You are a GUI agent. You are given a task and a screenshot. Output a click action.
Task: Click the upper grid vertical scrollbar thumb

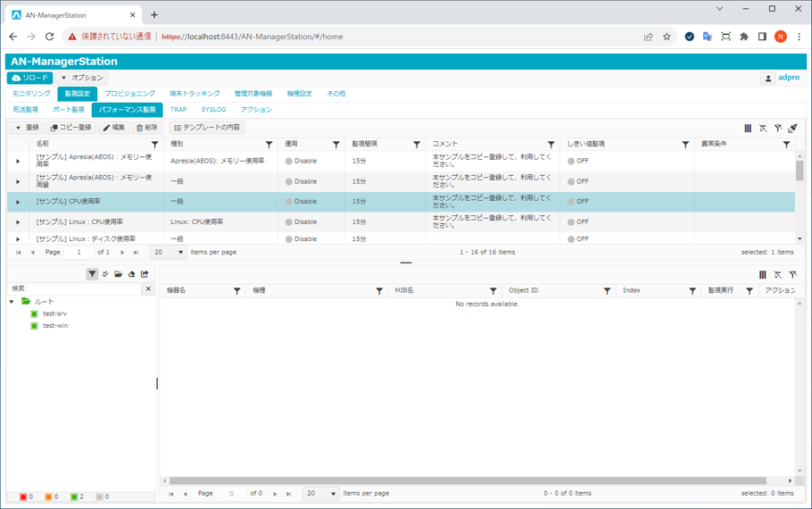(x=800, y=171)
